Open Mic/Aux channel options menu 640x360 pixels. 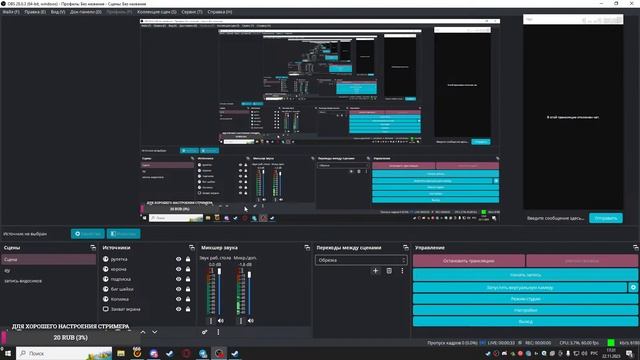click(241, 321)
